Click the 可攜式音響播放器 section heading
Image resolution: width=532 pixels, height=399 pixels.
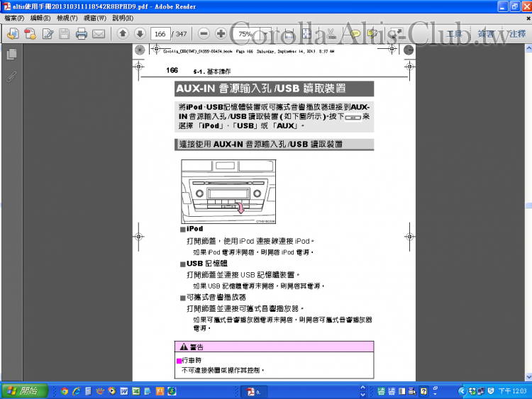216,297
